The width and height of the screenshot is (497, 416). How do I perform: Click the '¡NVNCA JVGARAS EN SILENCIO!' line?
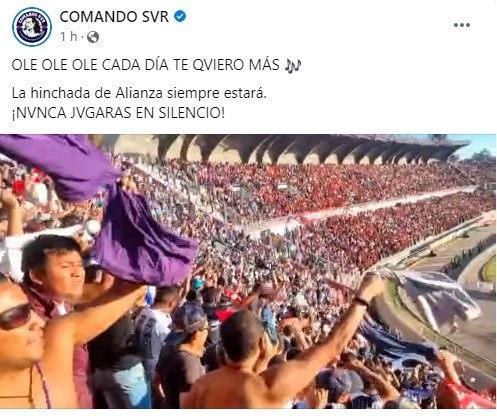(x=118, y=113)
